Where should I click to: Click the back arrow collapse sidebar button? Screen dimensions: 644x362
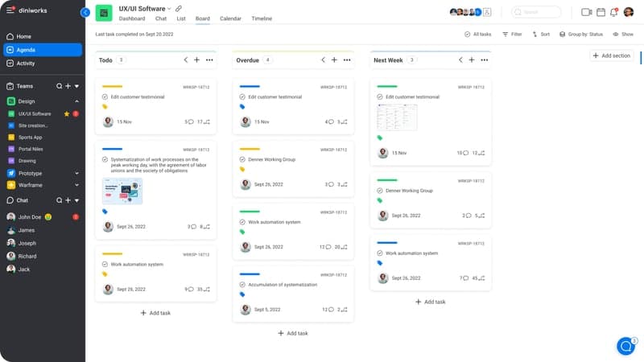click(x=85, y=12)
